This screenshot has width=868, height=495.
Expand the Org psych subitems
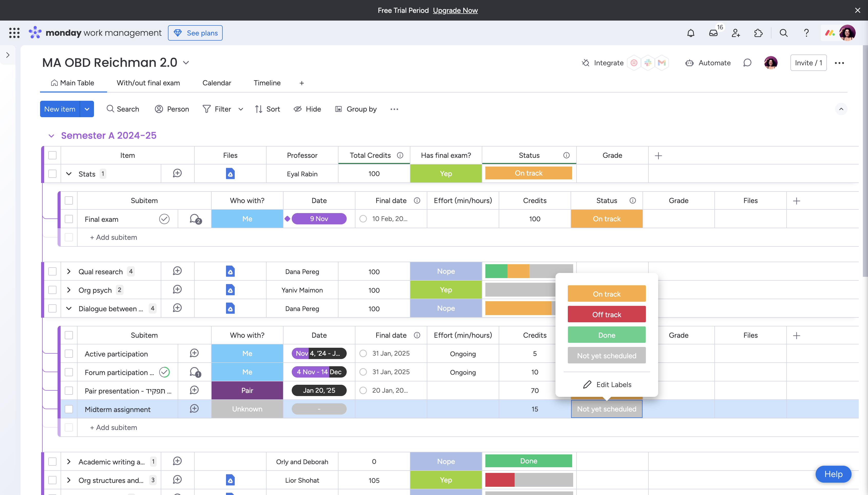click(69, 290)
